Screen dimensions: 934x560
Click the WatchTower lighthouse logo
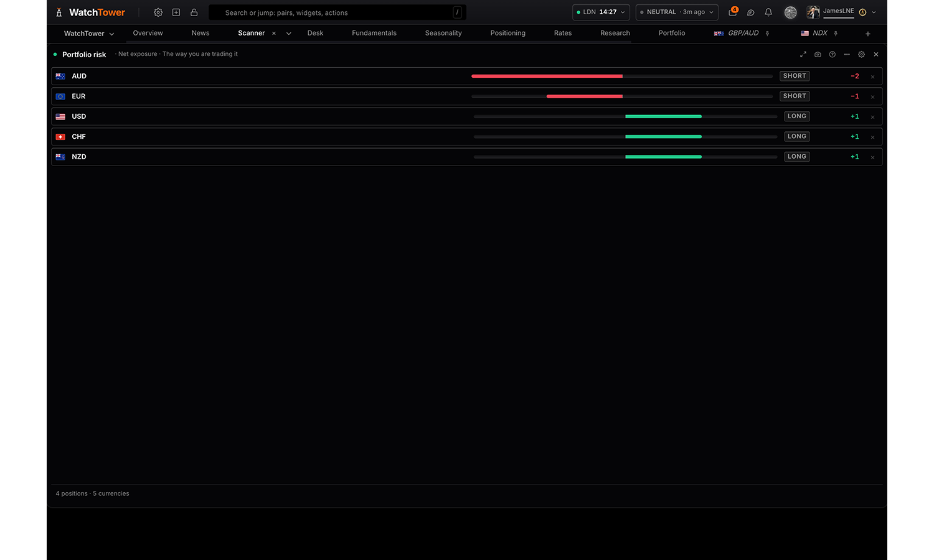pyautogui.click(x=59, y=12)
